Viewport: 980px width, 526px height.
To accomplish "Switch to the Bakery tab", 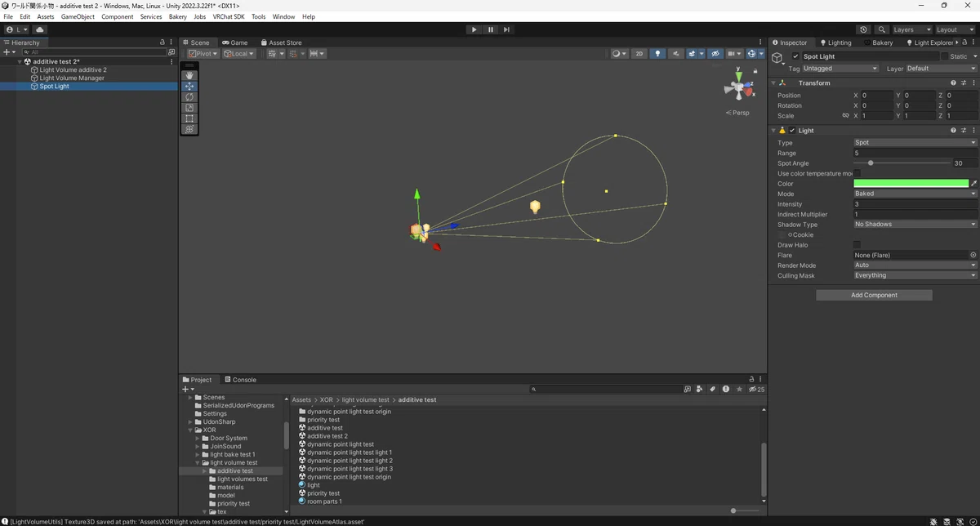I will 879,42.
